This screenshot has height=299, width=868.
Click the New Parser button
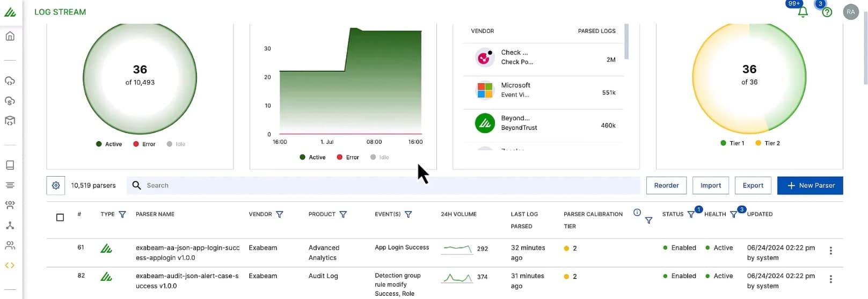pos(809,185)
